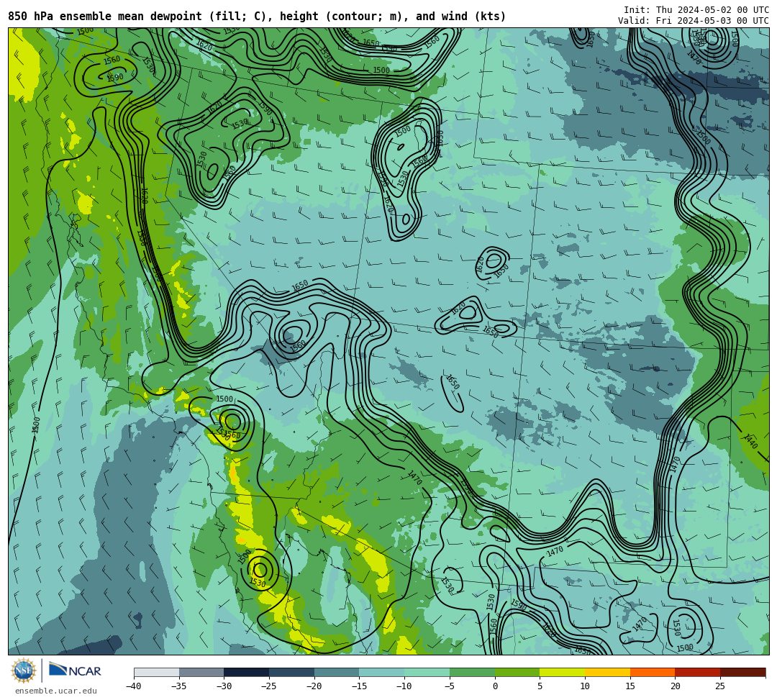
Task: Click the NCAR logo
Action: [x=75, y=671]
